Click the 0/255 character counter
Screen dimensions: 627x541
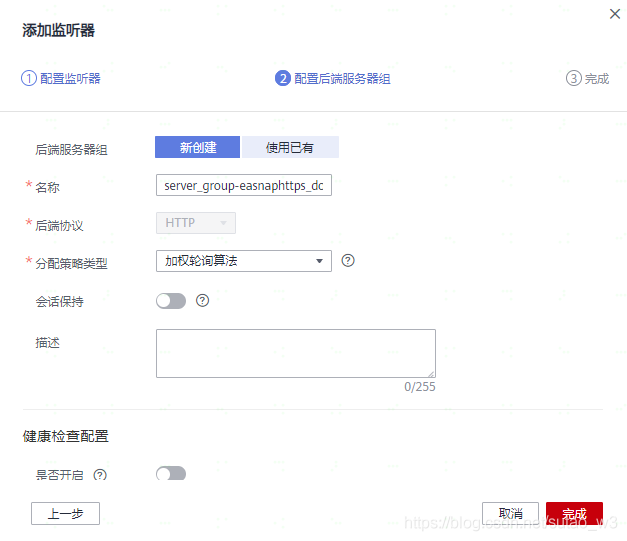click(419, 387)
